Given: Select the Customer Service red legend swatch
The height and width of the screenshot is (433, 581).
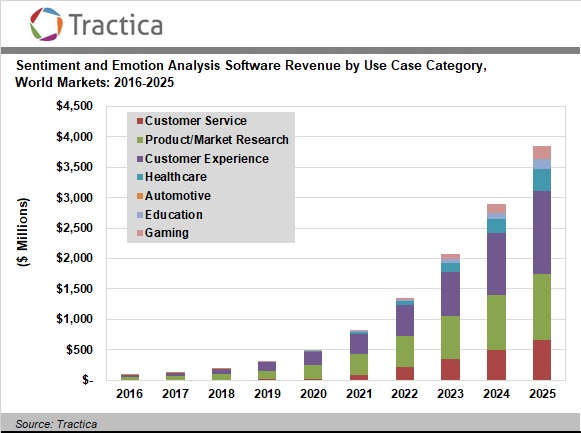Looking at the screenshot, I should coord(140,121).
